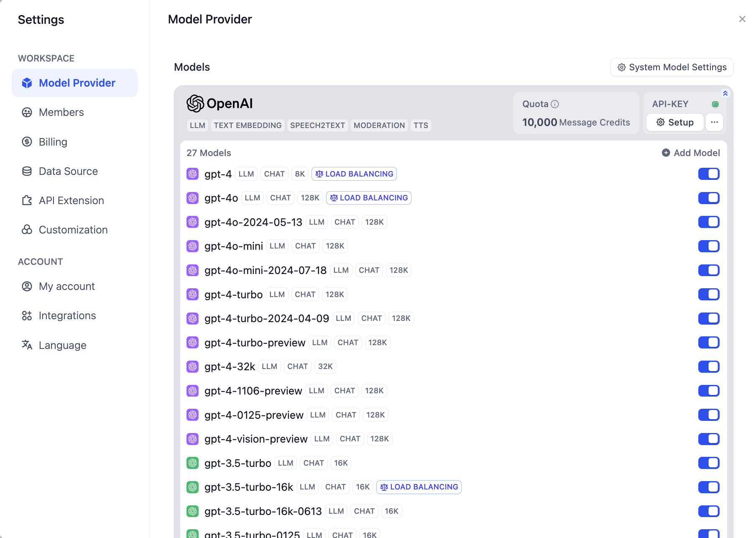Click the green API-KEY status indicator
Image resolution: width=756 pixels, height=538 pixels.
click(x=715, y=104)
